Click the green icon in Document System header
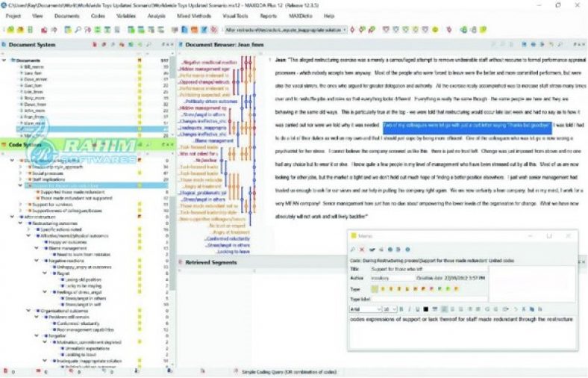This screenshot has width=588, height=378. point(131,45)
